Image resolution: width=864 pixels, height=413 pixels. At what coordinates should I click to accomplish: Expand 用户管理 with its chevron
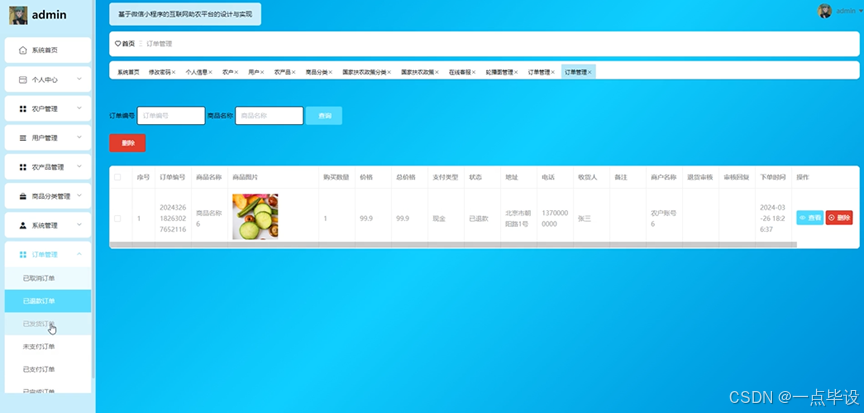click(79, 138)
